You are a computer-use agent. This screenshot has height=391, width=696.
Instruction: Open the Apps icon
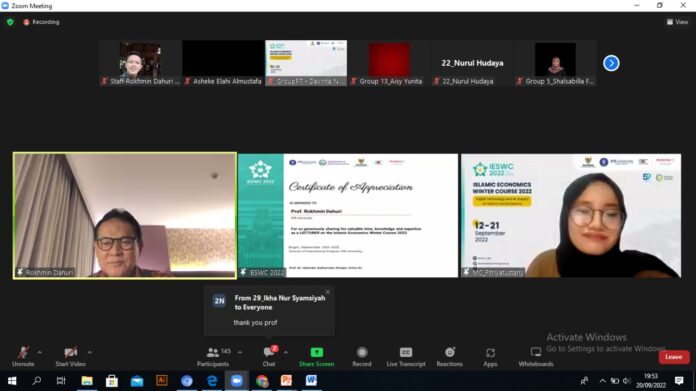(490, 353)
